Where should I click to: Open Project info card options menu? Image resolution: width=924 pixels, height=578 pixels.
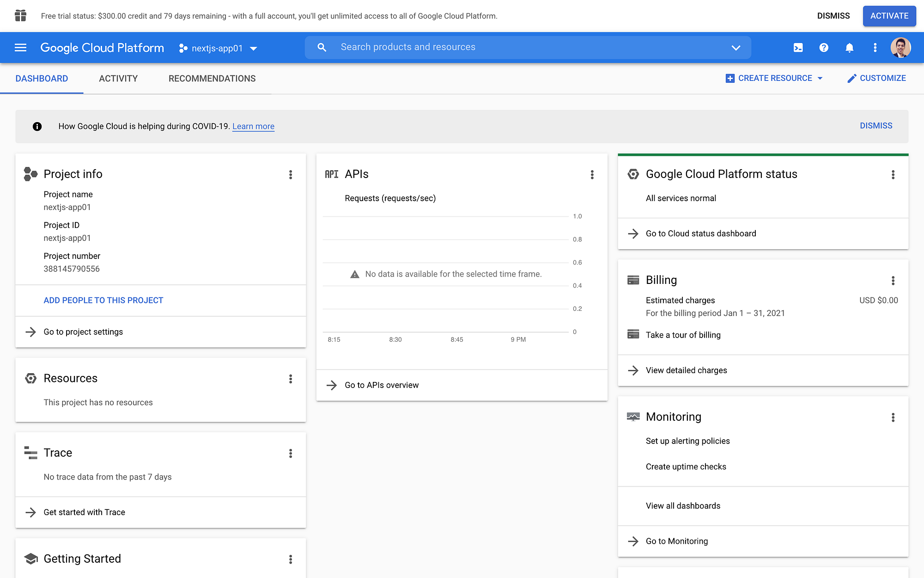tap(291, 175)
